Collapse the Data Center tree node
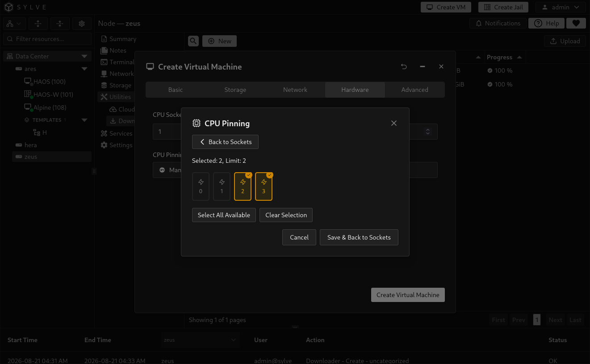 [x=84, y=56]
